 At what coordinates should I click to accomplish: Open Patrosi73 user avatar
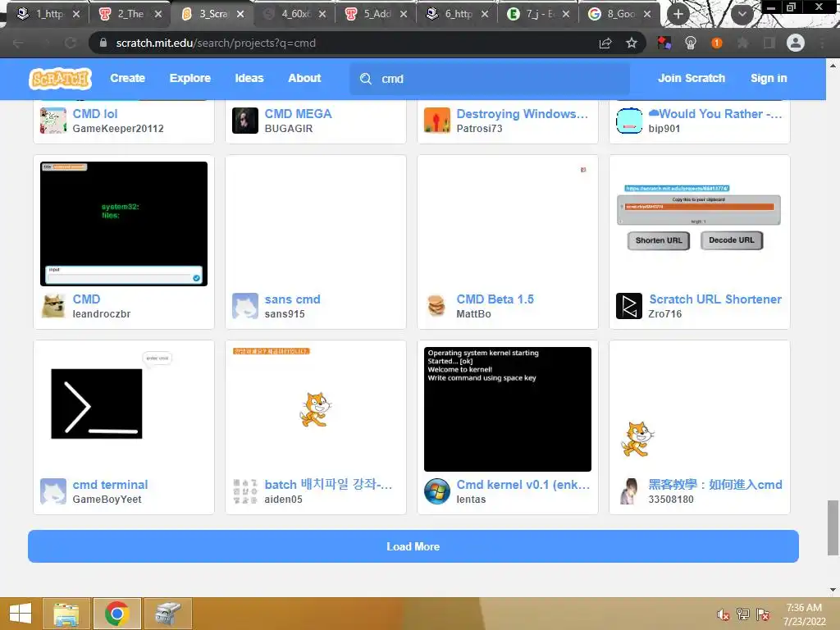436,120
